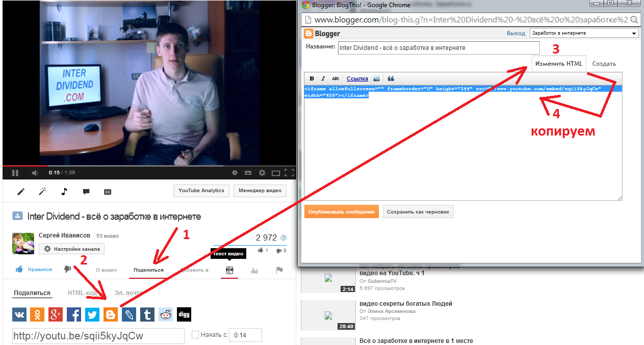
Task: Select the Изменить HTML tab
Action: (559, 64)
